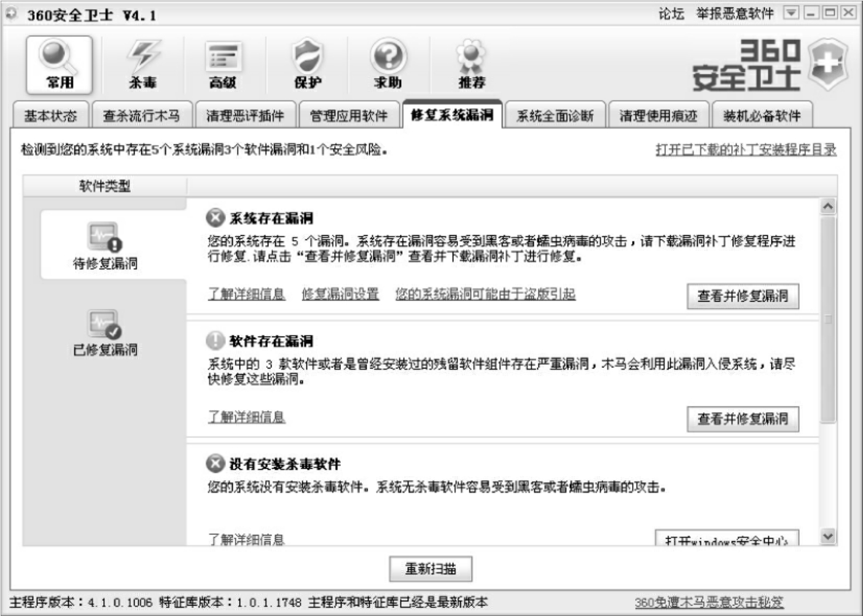Click the 系统存在漏洞 heading text
Image resolution: width=863 pixels, height=616 pixels.
pos(271,218)
